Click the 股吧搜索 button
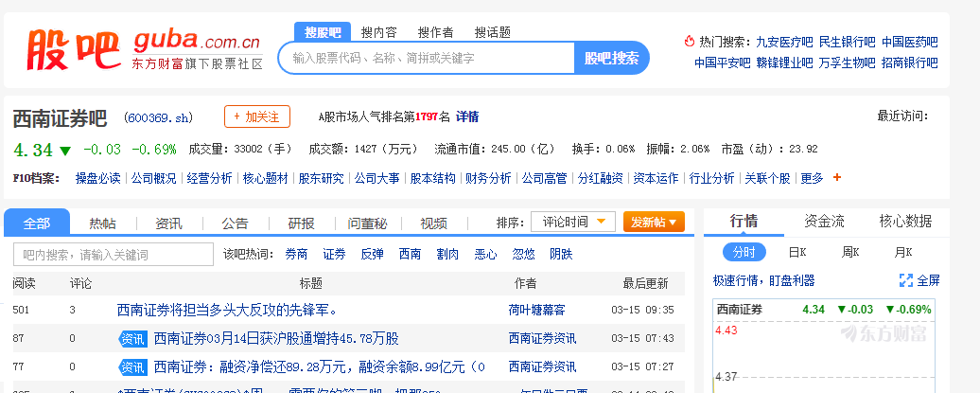980x393 pixels. (x=612, y=58)
